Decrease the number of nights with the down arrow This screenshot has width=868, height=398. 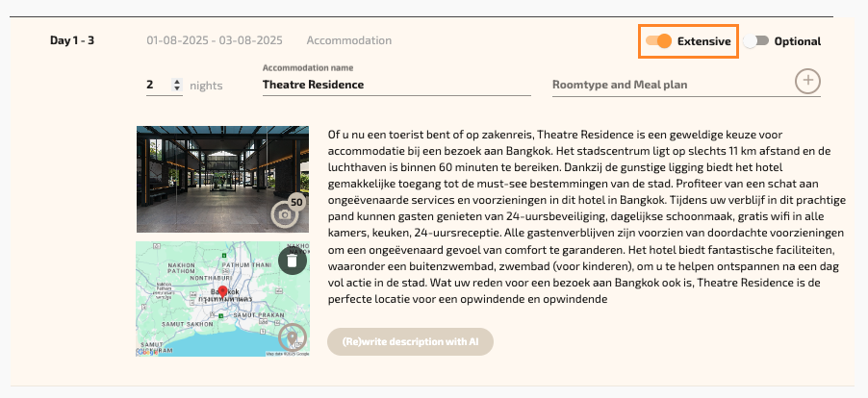click(177, 87)
